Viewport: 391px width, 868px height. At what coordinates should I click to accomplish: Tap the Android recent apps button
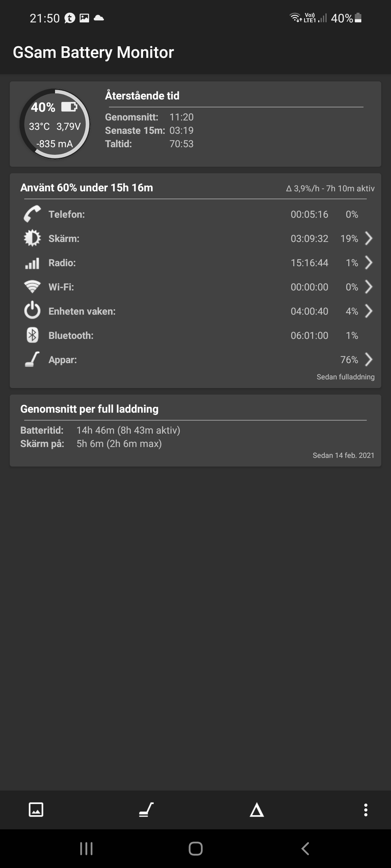(x=86, y=848)
